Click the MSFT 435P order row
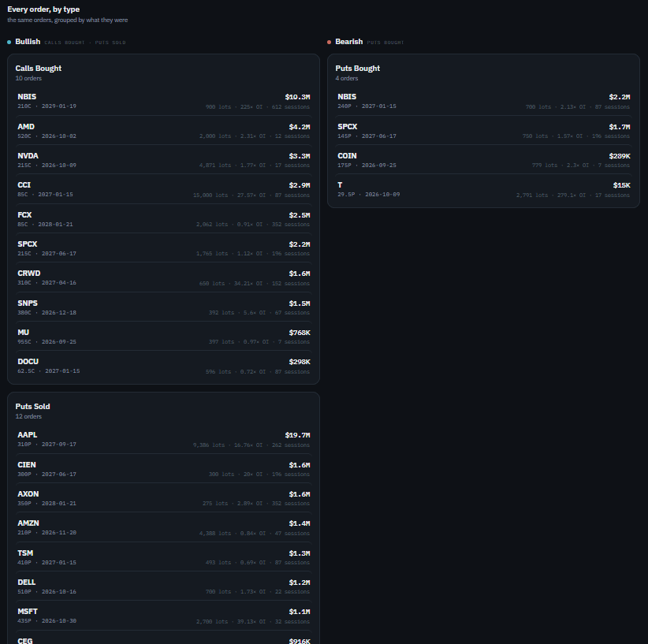 click(x=164, y=616)
